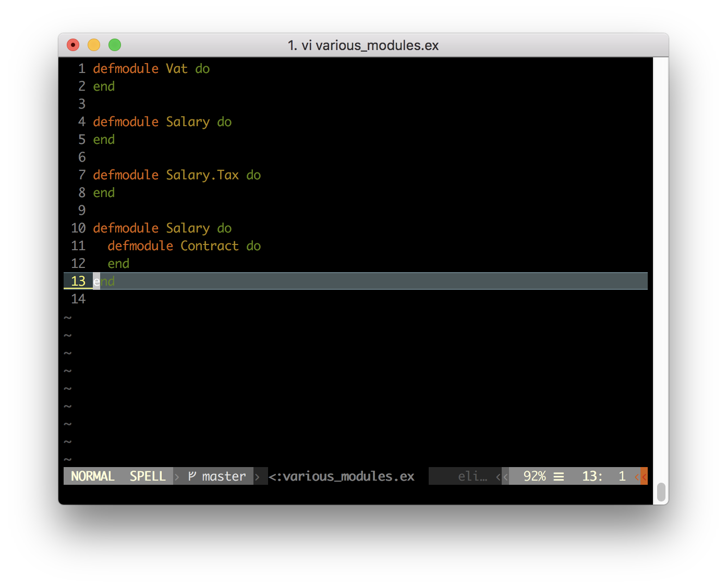Collapse the Salary module at line 10

coord(162,228)
